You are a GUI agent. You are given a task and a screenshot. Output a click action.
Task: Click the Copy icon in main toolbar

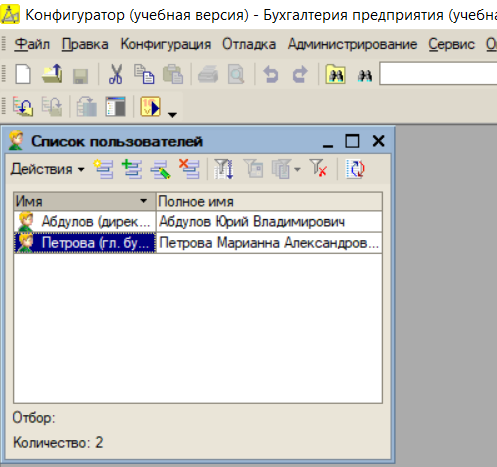tap(144, 74)
